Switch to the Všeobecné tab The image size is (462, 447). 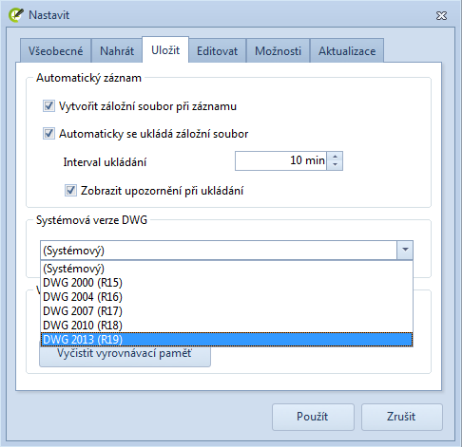(x=56, y=51)
